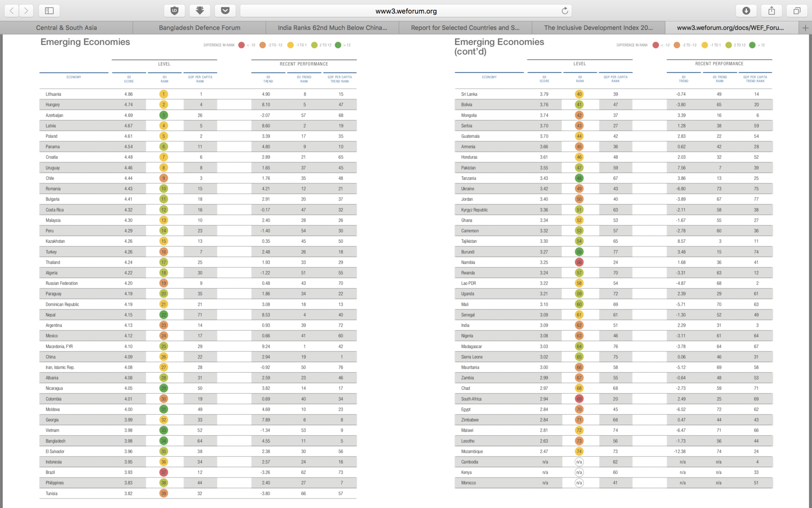Click the Bangladesh economy name
The width and height of the screenshot is (812, 508).
coord(56,441)
